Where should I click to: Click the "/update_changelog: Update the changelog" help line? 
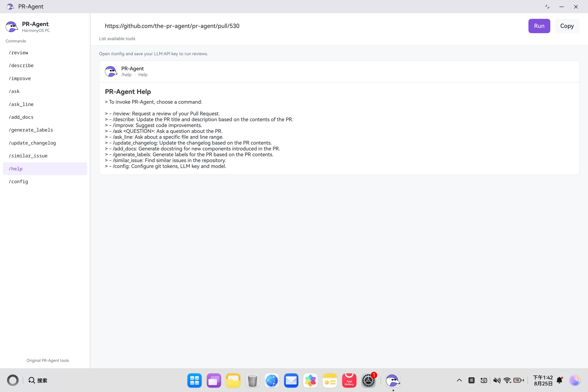[x=188, y=143]
